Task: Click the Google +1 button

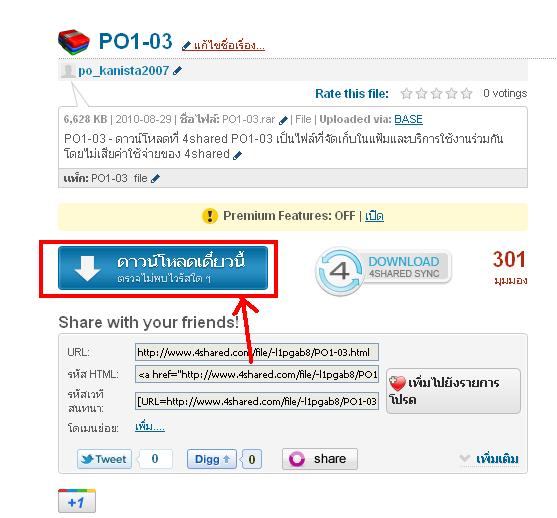Action: pyautogui.click(x=77, y=501)
